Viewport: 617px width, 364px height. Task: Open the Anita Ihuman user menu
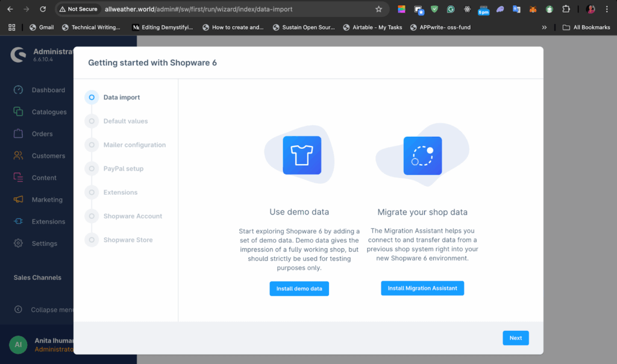click(x=42, y=345)
